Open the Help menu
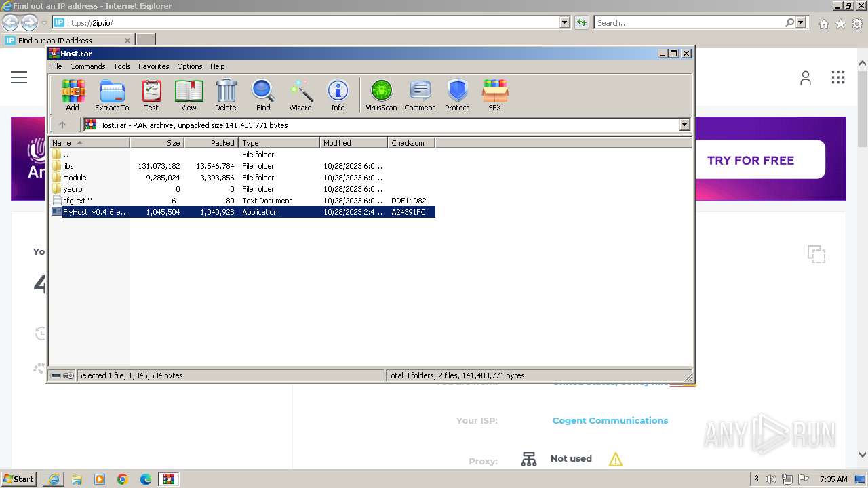 pyautogui.click(x=217, y=66)
